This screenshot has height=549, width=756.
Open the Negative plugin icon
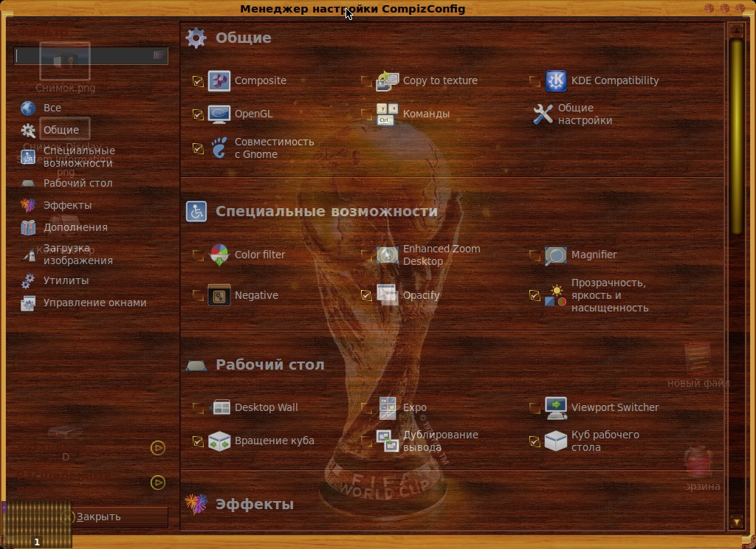(x=219, y=295)
